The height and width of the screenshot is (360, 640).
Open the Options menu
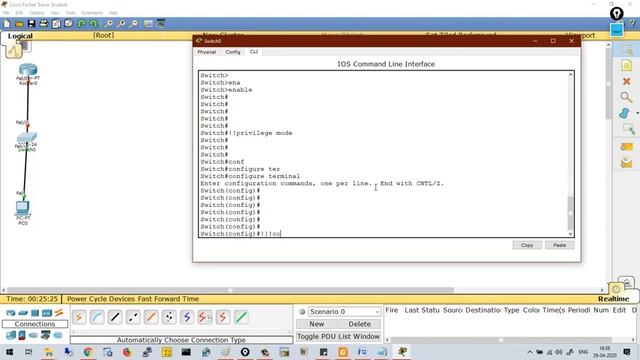point(36,13)
